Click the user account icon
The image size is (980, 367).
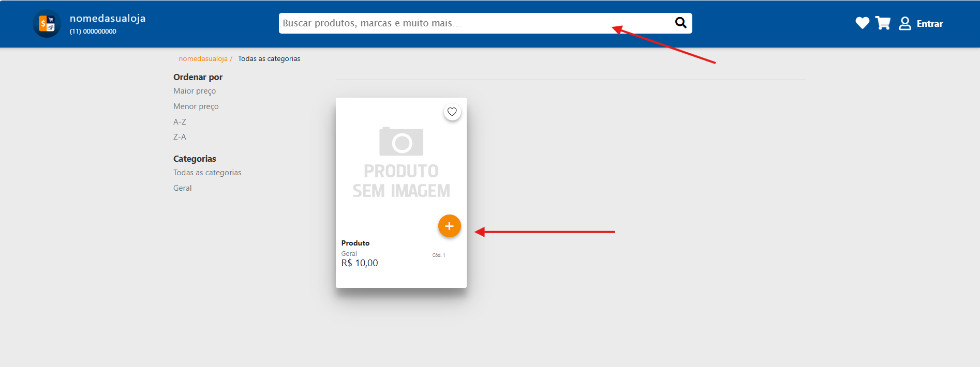pos(905,23)
